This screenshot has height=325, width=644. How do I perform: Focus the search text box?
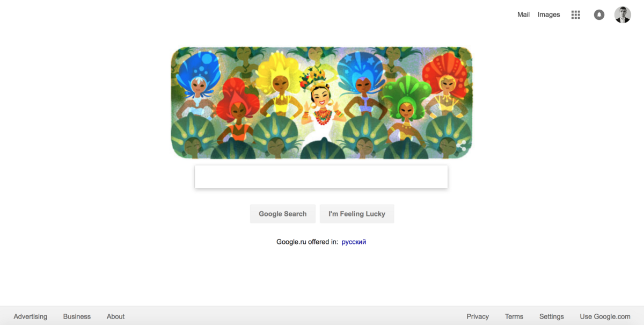point(321,177)
